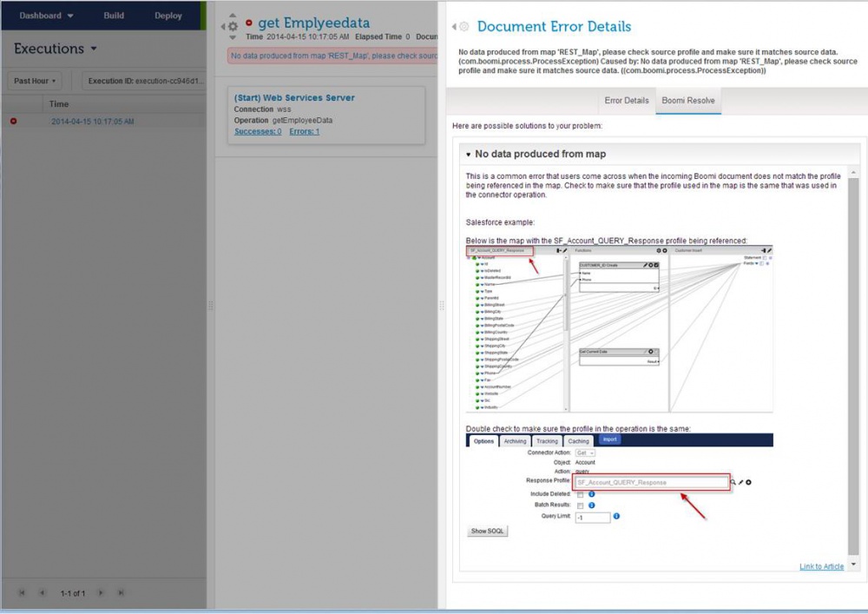The width and height of the screenshot is (868, 614).
Task: Click the 1-1 of 1 page count
Action: pos(73,593)
